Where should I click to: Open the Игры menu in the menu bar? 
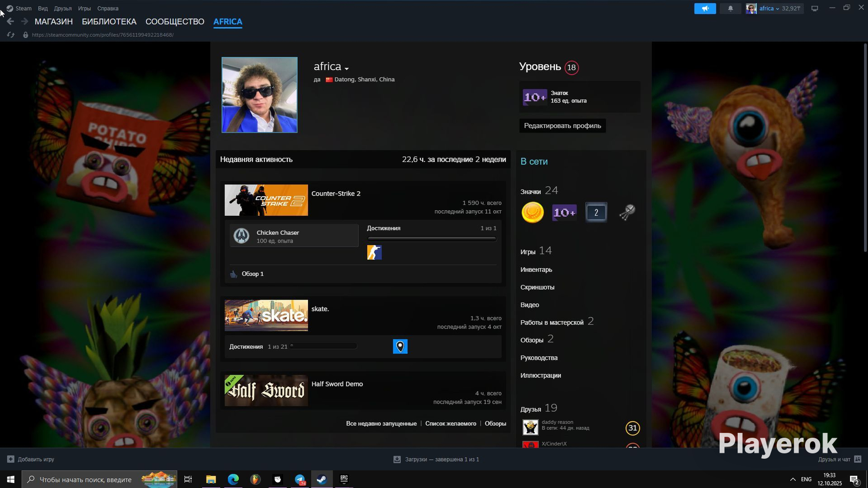point(84,8)
